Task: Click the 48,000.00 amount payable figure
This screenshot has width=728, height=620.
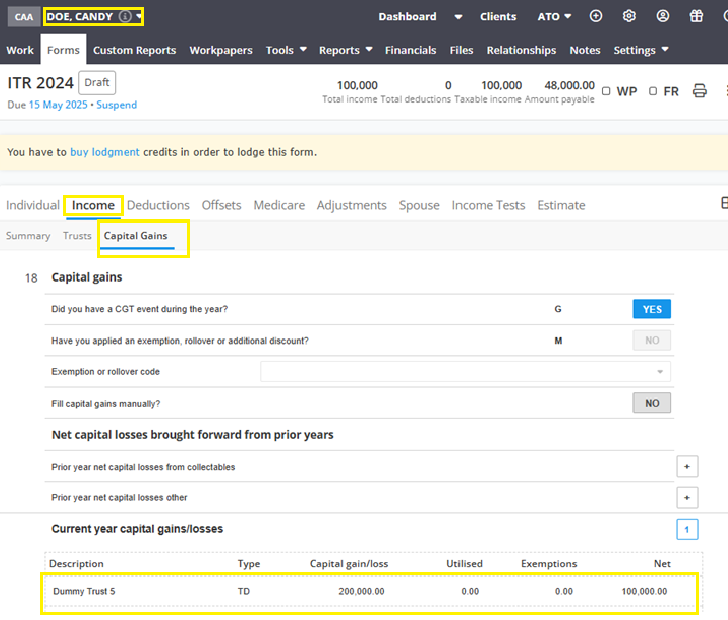Action: coord(569,85)
